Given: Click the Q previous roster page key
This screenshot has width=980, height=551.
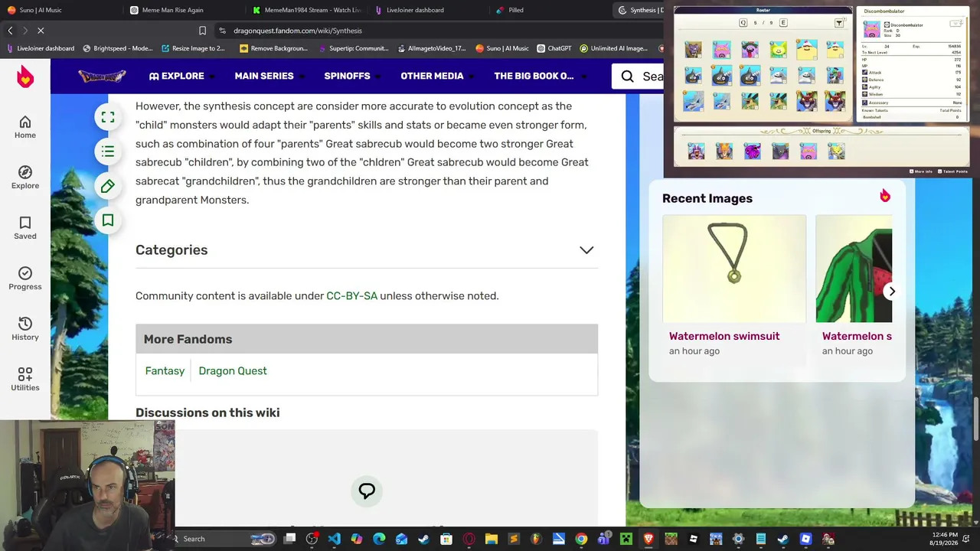Looking at the screenshot, I should [743, 23].
